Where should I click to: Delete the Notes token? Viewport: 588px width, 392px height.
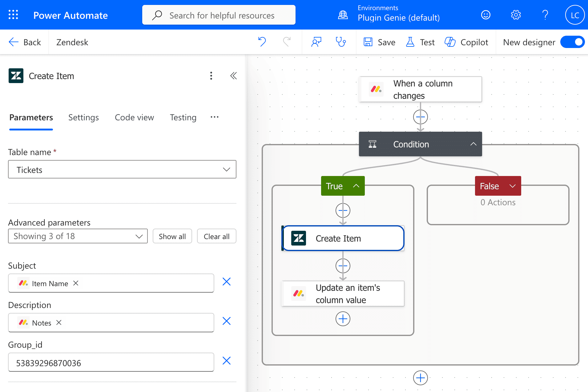click(59, 322)
